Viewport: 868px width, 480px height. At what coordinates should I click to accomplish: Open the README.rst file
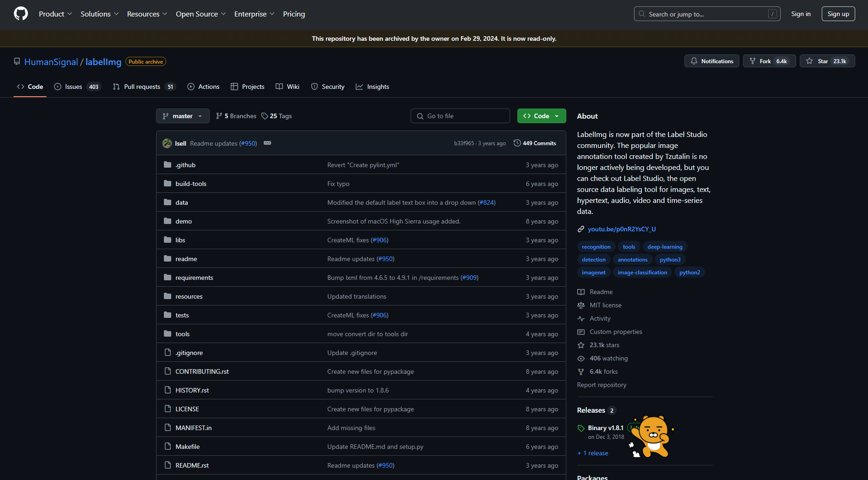192,465
